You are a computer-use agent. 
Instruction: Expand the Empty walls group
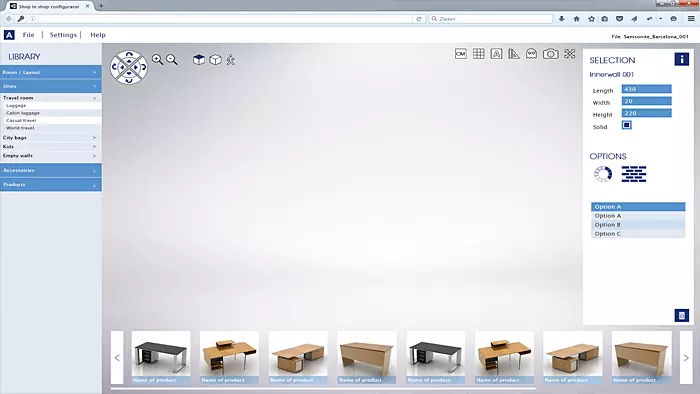51,156
